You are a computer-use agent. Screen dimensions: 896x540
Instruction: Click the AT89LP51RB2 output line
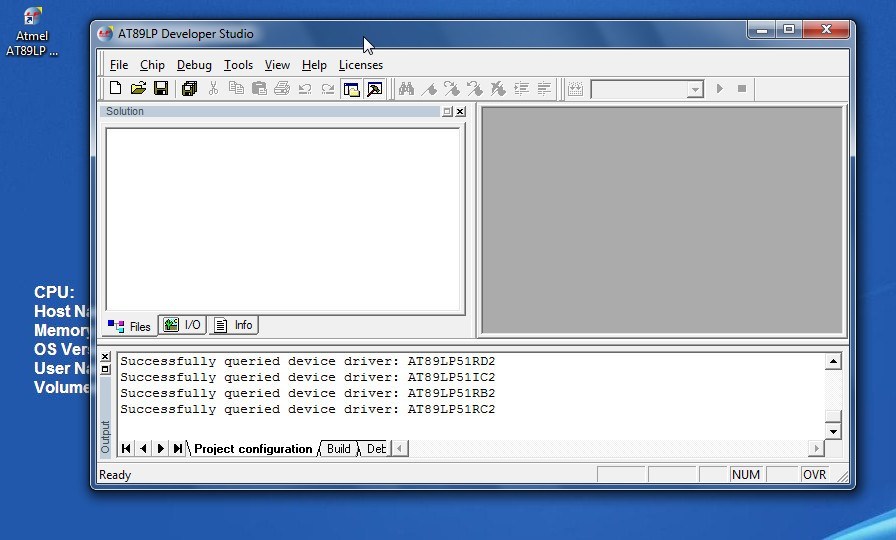point(307,393)
